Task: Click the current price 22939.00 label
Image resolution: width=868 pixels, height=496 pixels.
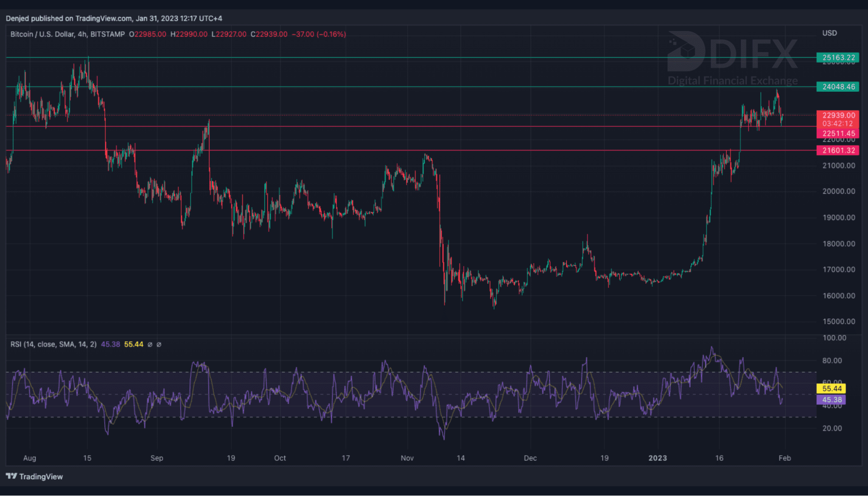Action: pyautogui.click(x=838, y=115)
